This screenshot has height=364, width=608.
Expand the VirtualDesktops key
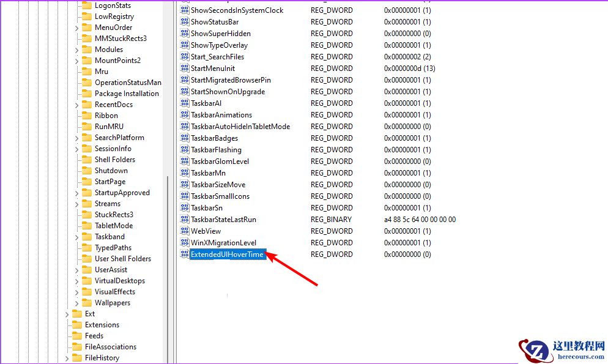click(x=77, y=281)
